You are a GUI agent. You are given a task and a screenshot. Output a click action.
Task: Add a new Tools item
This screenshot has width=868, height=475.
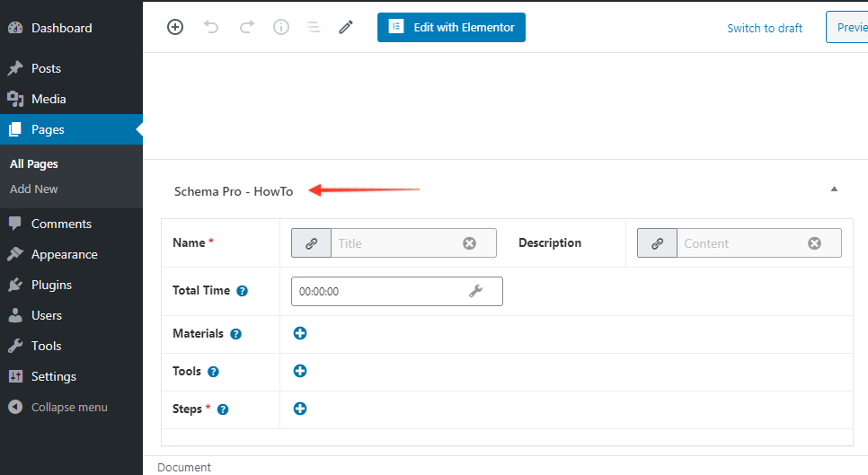300,371
